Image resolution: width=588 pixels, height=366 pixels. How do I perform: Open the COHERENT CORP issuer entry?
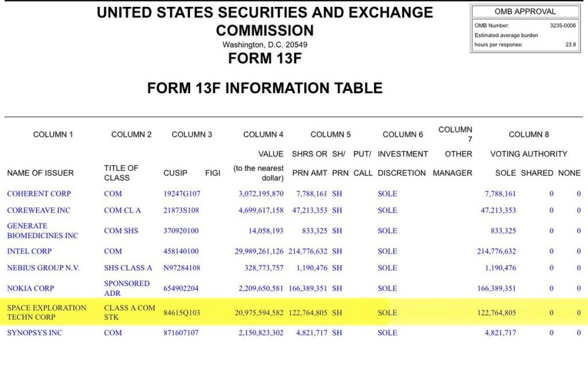pyautogui.click(x=39, y=194)
